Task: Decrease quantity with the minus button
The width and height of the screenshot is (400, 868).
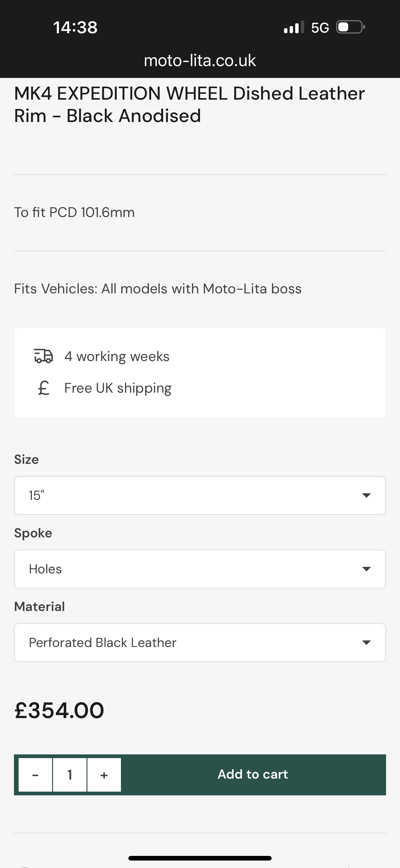Action: (35, 775)
